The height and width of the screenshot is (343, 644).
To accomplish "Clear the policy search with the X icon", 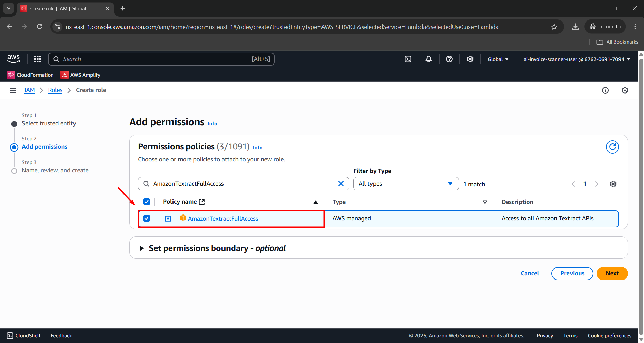I will pos(341,184).
